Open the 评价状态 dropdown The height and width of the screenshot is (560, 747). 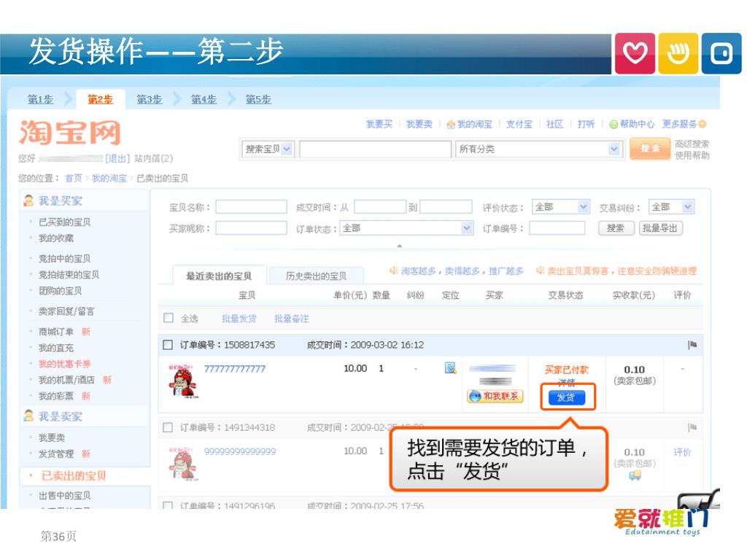561,206
